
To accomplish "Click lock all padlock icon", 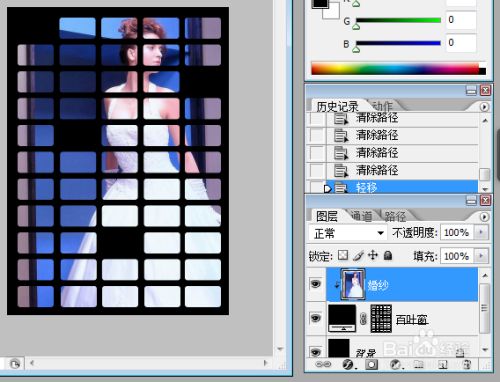I will pos(388,256).
